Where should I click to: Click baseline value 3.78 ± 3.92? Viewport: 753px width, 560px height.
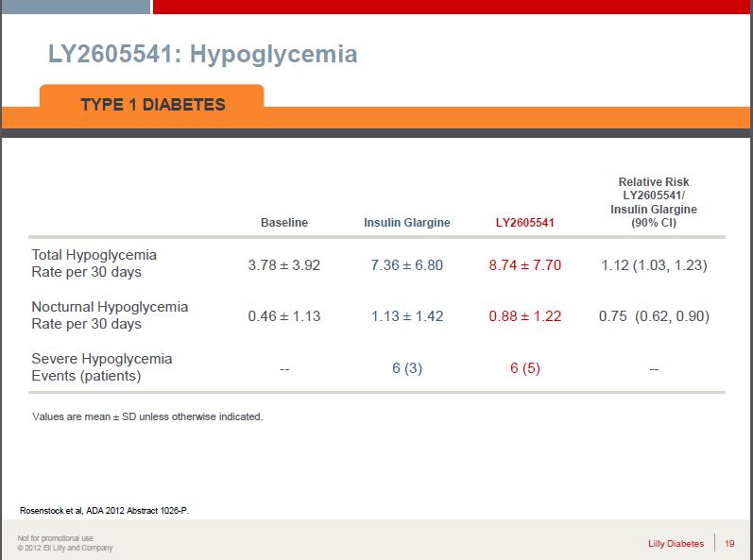[283, 265]
